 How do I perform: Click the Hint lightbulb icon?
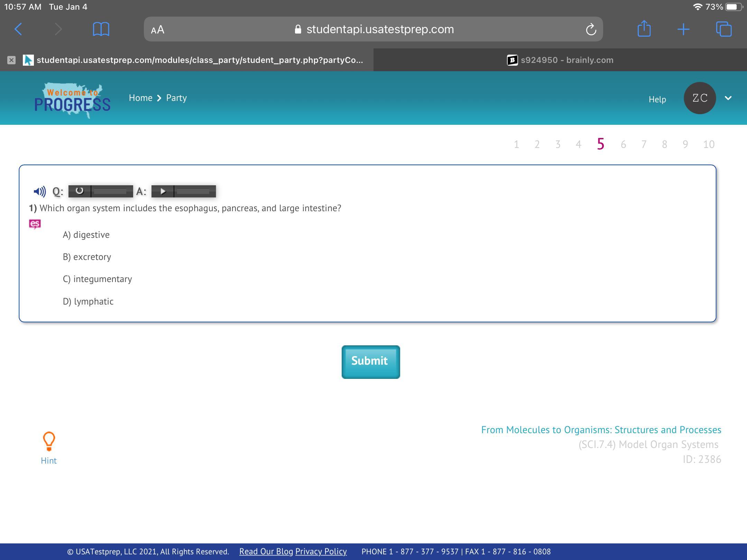click(x=49, y=441)
